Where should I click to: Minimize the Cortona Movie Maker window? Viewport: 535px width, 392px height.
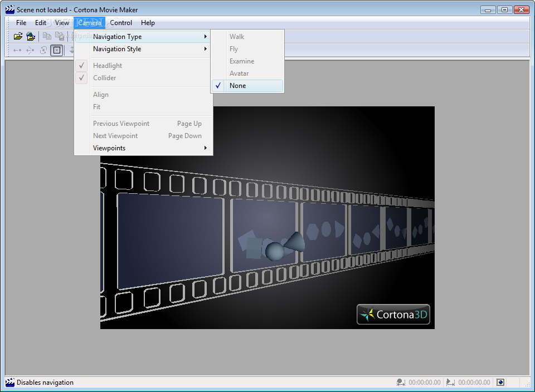(x=488, y=10)
